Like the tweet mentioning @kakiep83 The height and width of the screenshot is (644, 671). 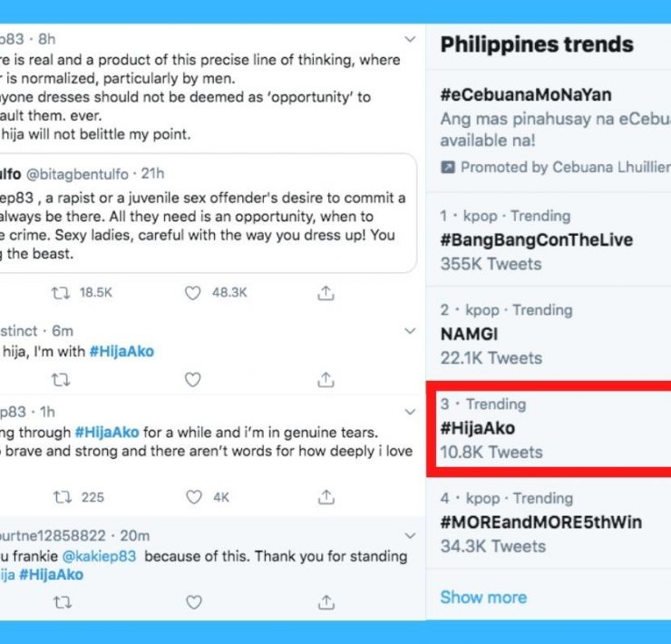[x=192, y=602]
